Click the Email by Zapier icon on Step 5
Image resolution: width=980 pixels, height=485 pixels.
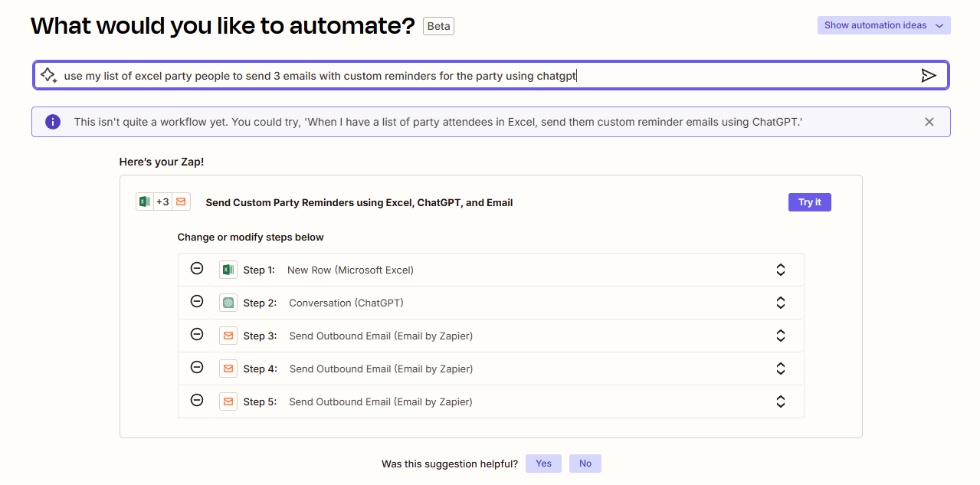tap(228, 401)
